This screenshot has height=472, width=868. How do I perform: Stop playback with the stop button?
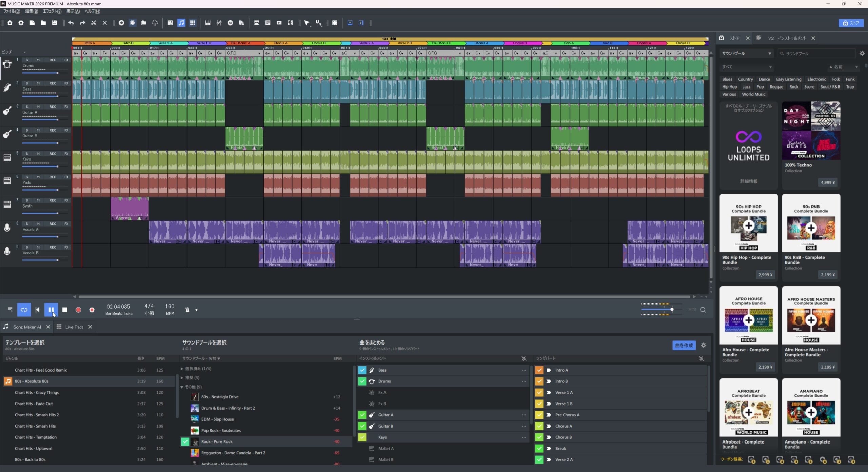65,310
